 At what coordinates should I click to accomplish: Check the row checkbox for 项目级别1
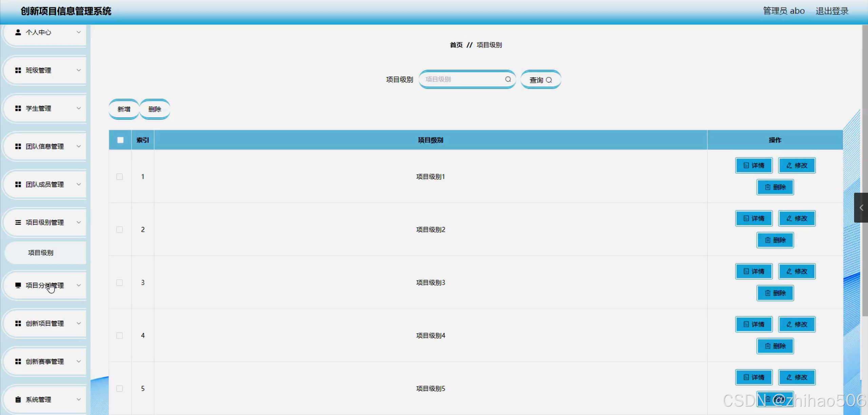119,176
